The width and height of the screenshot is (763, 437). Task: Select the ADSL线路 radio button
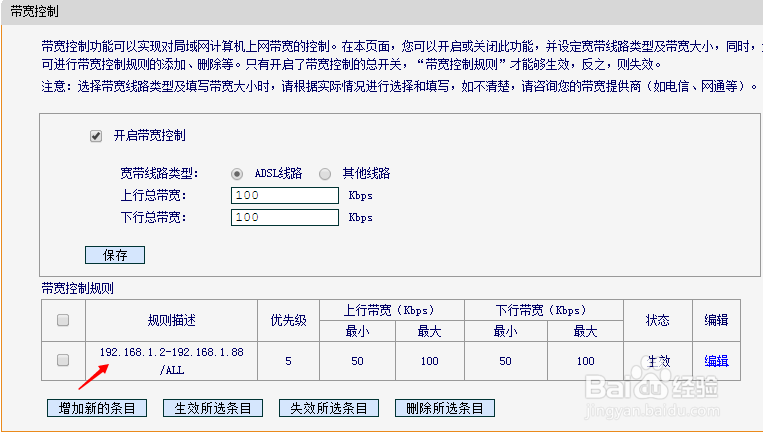pyautogui.click(x=237, y=174)
